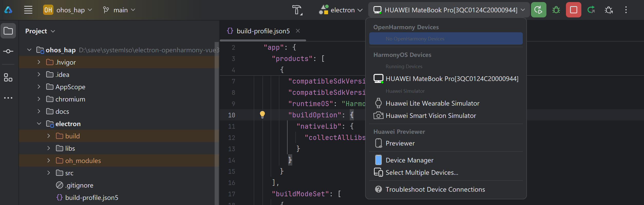Screen dimensions: 644x205
Task: Select build-profile.json5 in project tree
Action: (x=87, y=197)
